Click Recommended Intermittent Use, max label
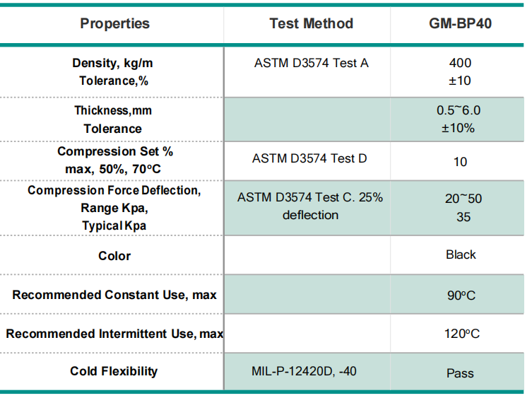The image size is (532, 398). click(x=114, y=334)
